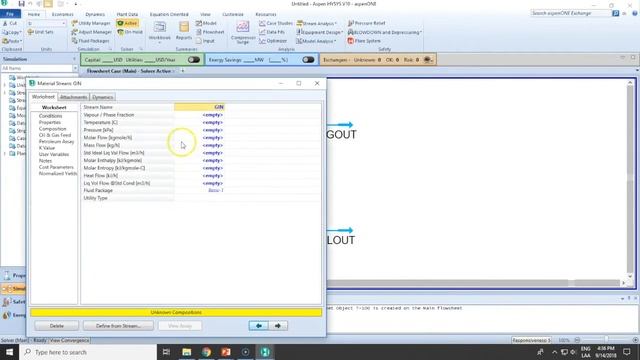
Task: Open the unit set combo box
Action: [46, 23]
